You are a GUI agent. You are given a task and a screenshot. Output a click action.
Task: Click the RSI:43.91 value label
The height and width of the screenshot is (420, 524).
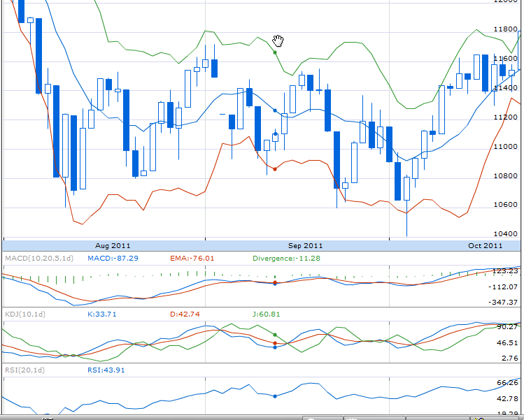coord(106,370)
